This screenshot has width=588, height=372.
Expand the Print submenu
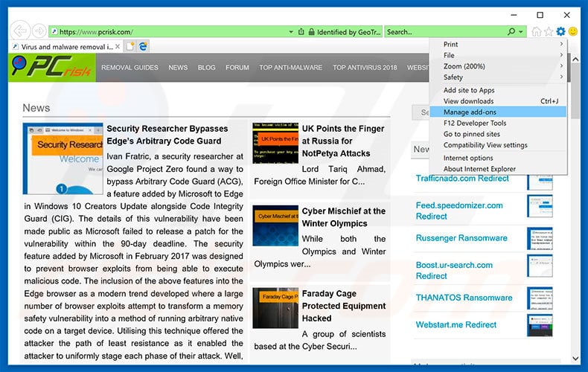tap(498, 44)
